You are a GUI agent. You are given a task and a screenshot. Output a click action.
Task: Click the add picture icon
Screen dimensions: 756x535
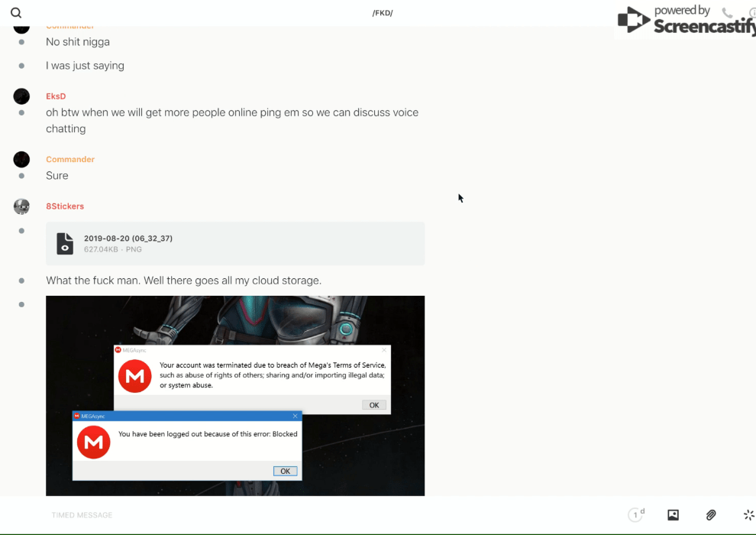(673, 515)
